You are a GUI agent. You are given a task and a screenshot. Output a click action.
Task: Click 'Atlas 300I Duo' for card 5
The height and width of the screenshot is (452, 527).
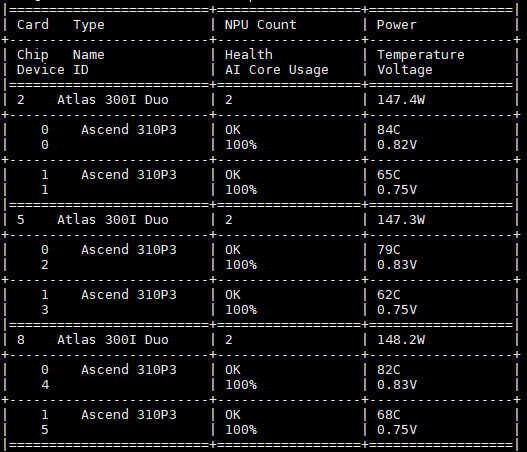pos(113,220)
